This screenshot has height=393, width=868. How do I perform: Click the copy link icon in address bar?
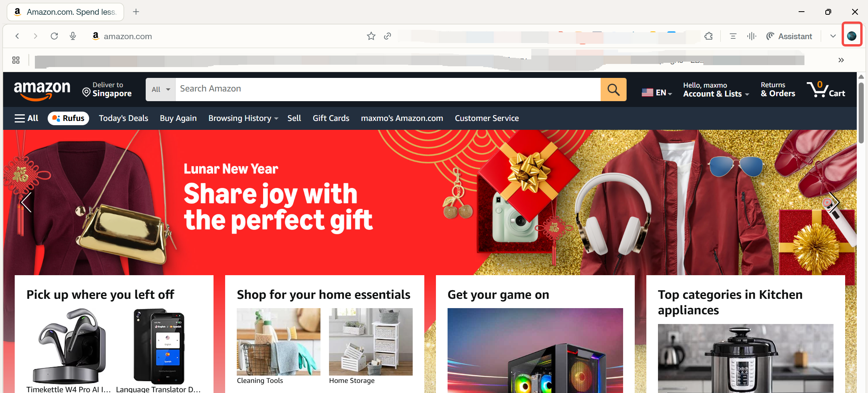point(387,36)
